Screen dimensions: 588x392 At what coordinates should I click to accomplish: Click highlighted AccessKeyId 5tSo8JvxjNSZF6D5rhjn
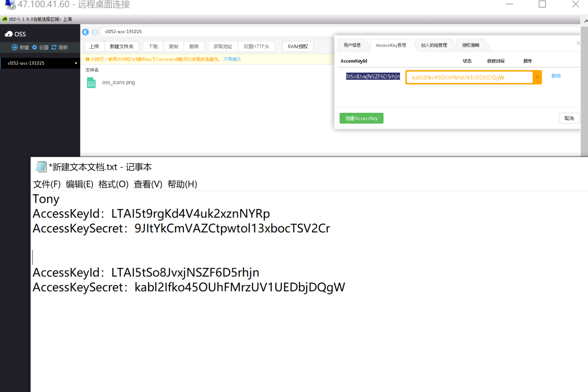pos(373,76)
